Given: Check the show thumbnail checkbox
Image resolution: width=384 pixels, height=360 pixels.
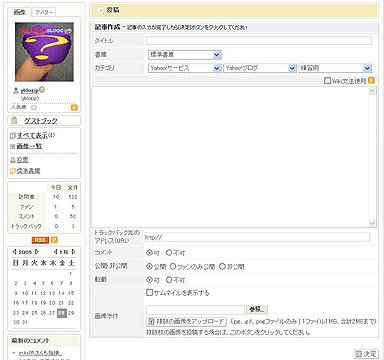Looking at the screenshot, I should (149, 293).
